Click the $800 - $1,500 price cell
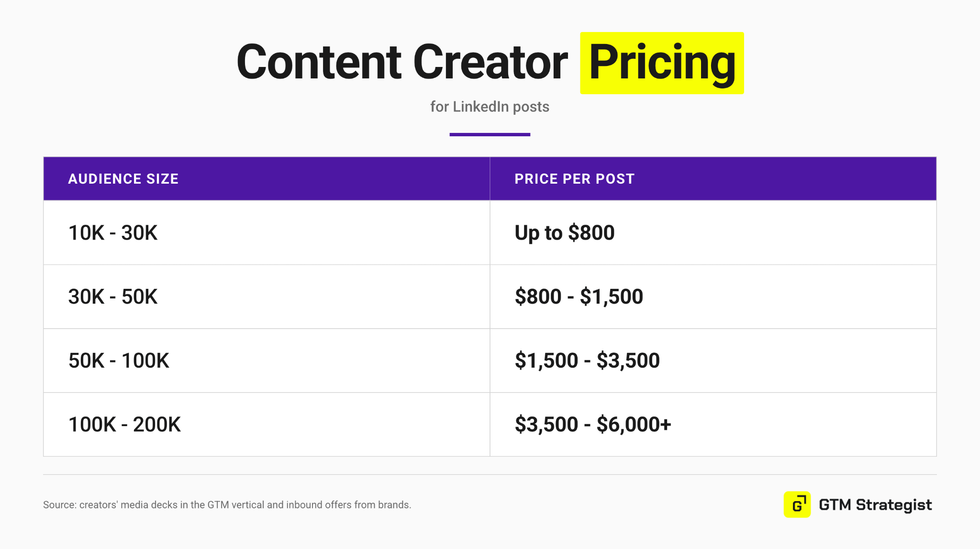Image resolution: width=980 pixels, height=549 pixels. (x=713, y=296)
